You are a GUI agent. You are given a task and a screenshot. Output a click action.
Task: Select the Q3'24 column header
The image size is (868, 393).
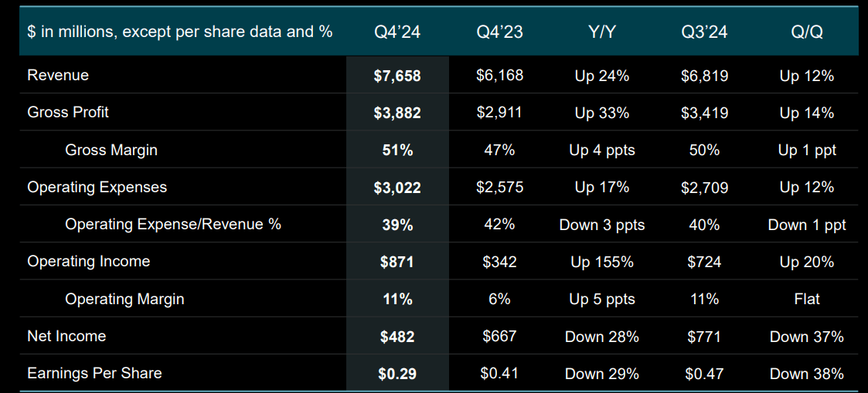point(703,32)
